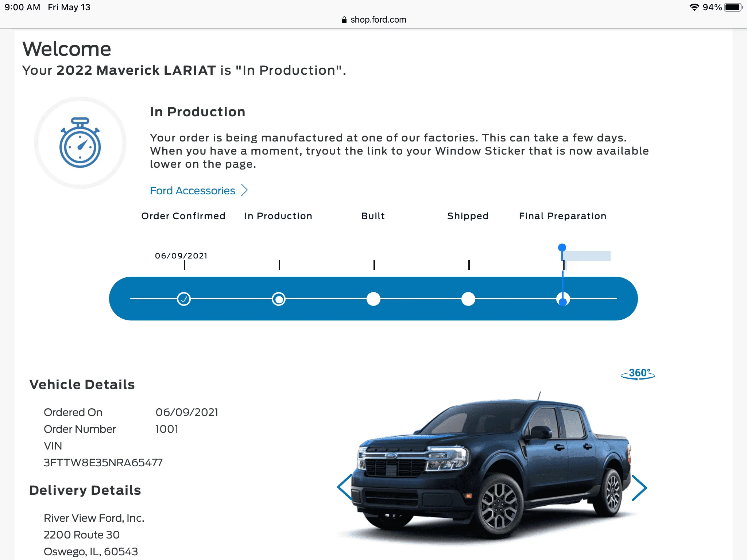Viewport: 747px width, 560px height.
Task: Click the 2022 Maverick LARIAT status line
Action: tap(184, 70)
